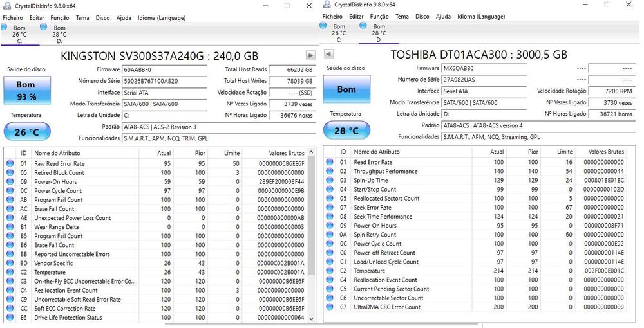
Task: Click TOSHIBA serial number field 27A082UAS
Action: (x=484, y=80)
